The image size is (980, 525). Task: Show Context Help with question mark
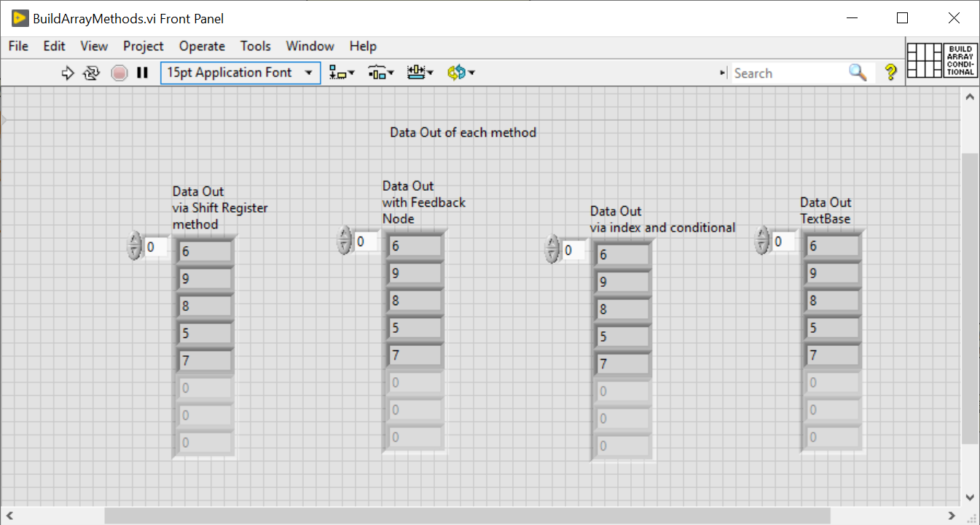[x=890, y=73]
